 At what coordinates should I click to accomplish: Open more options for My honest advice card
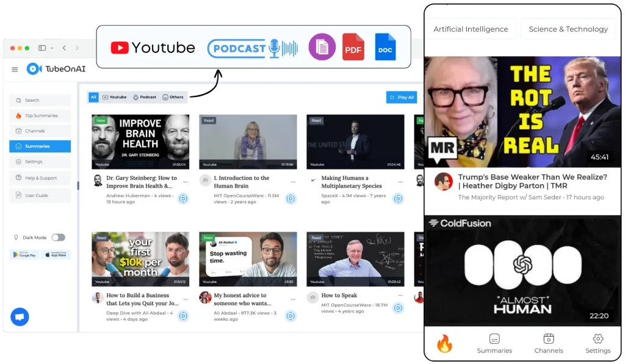click(x=293, y=299)
